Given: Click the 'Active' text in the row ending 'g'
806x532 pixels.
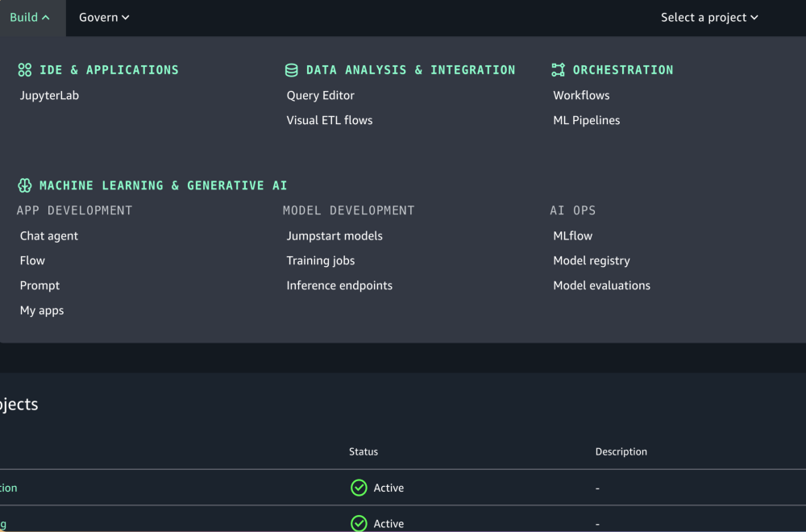Looking at the screenshot, I should [x=388, y=524].
